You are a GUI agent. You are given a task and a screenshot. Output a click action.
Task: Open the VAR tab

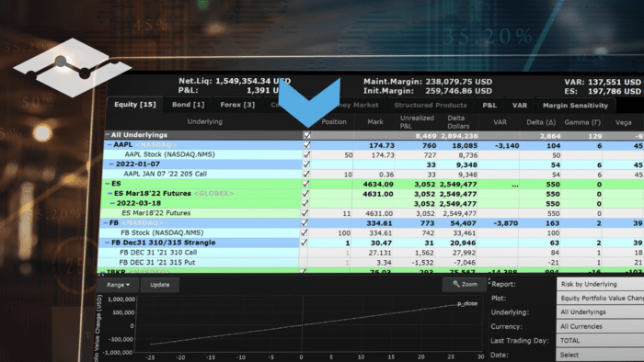click(520, 106)
